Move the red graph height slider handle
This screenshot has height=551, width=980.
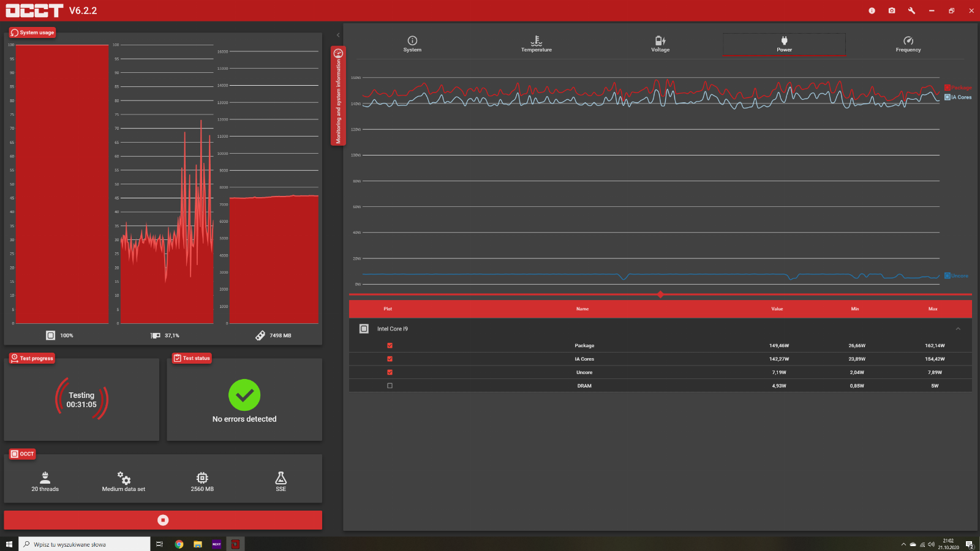pyautogui.click(x=660, y=294)
